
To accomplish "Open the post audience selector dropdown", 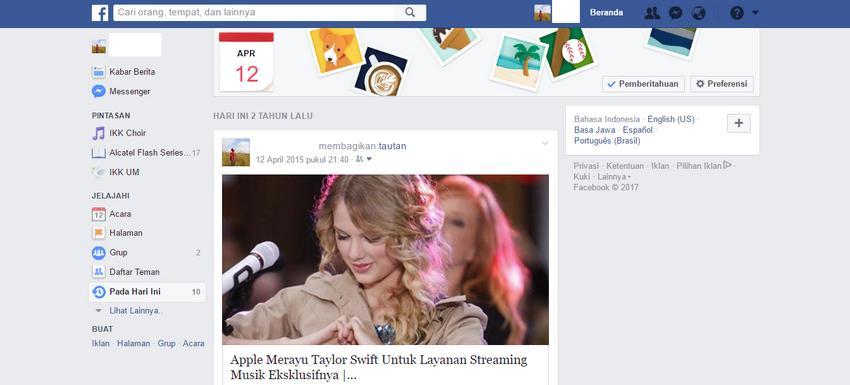I will coord(364,159).
